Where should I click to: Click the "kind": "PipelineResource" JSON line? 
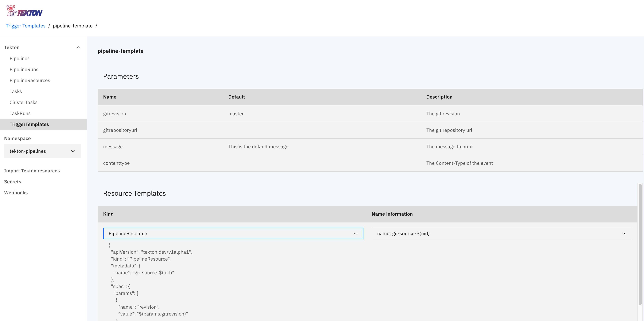tap(141, 259)
